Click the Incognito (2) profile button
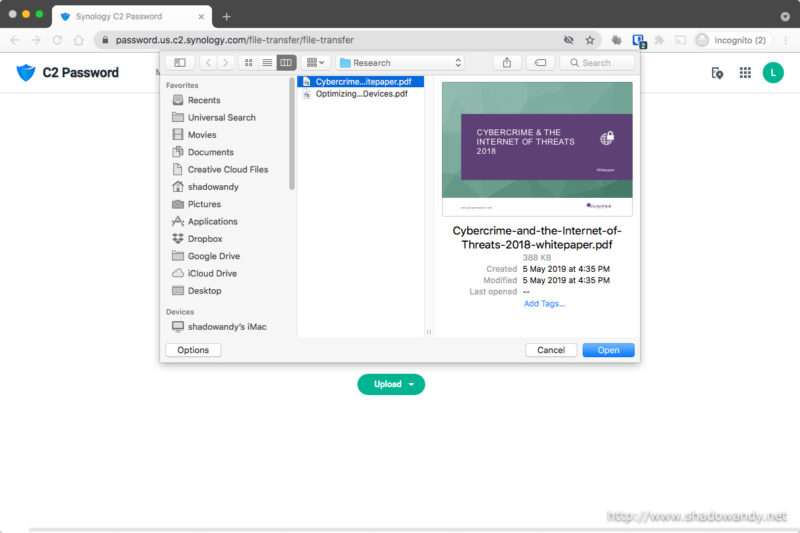Viewport: 800px width, 533px height. click(x=732, y=40)
